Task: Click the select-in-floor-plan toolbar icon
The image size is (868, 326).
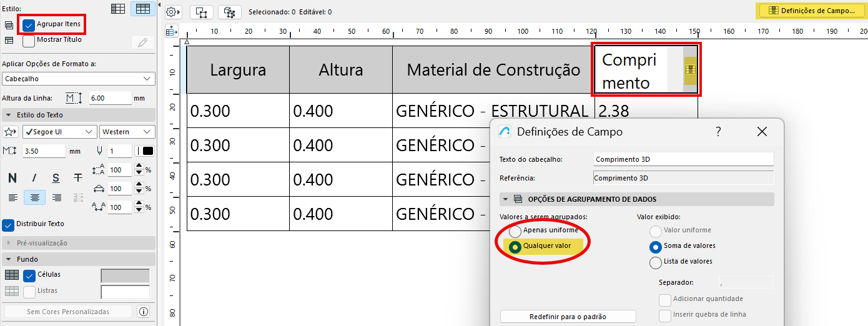Action: pos(202,12)
